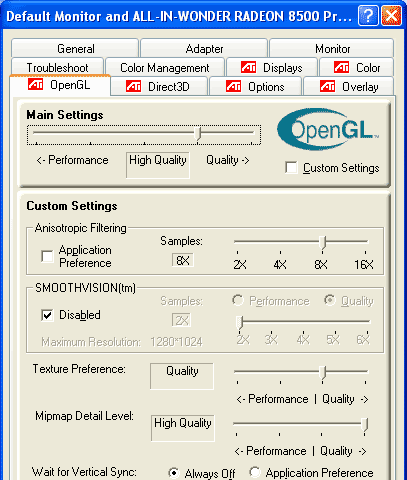Click the Mipmap High Quality value box

(x=183, y=428)
